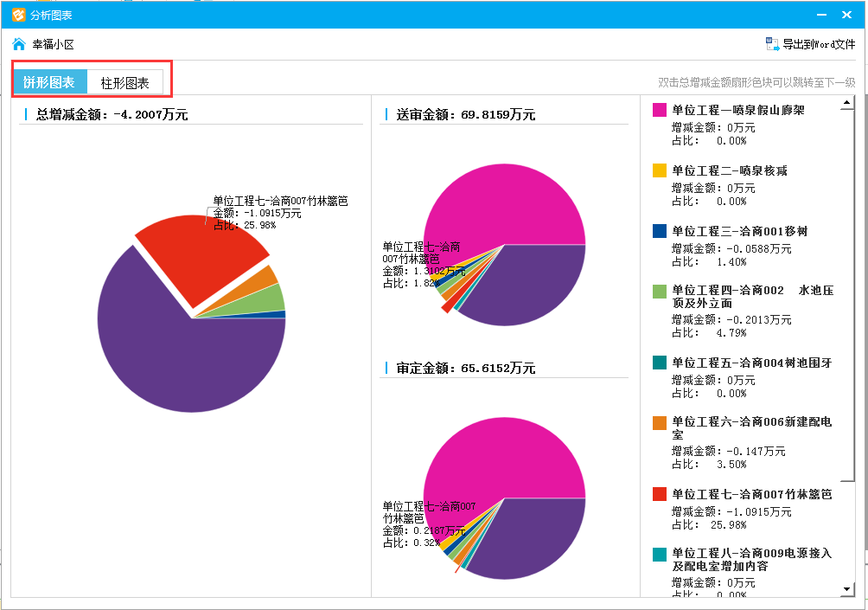This screenshot has height=610, width=868.
Task: Click the magenta swatch for 单位工程一
Action: point(659,110)
